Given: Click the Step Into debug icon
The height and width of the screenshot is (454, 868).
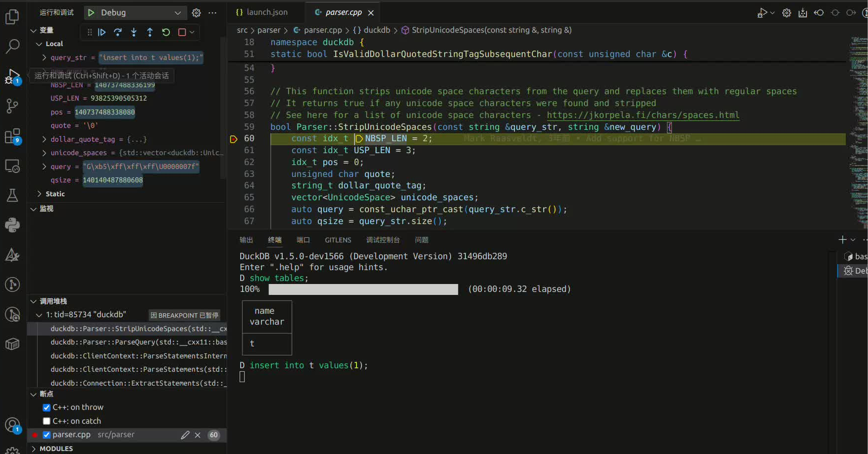Looking at the screenshot, I should pyautogui.click(x=134, y=32).
